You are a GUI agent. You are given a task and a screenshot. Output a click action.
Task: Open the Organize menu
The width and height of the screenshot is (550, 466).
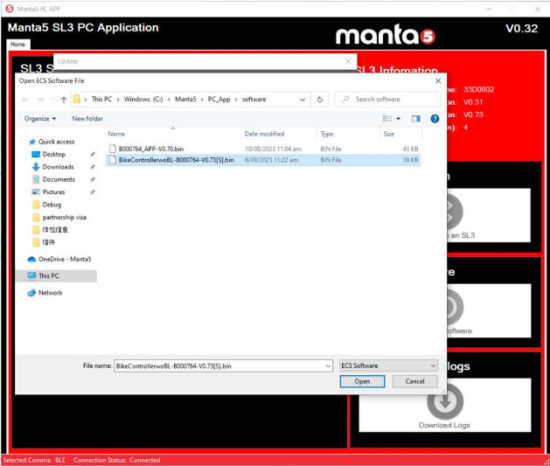coord(40,119)
